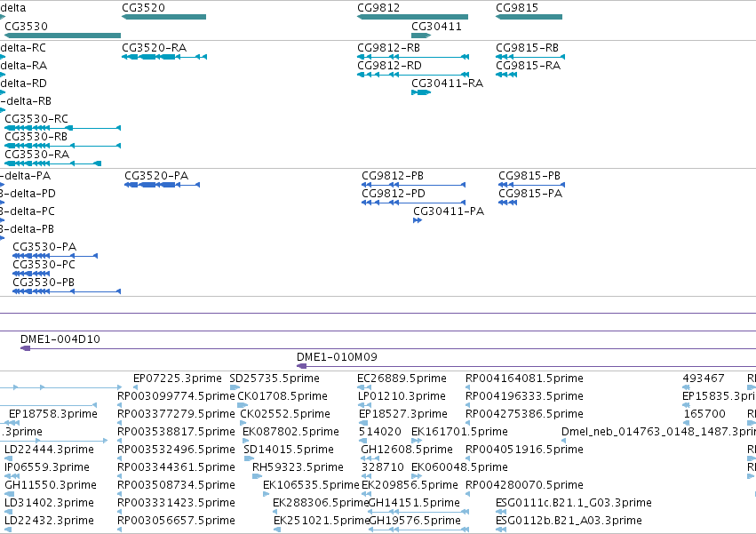The image size is (756, 534).
Task: Select the CG9812 gene bar
Action: [x=412, y=17]
